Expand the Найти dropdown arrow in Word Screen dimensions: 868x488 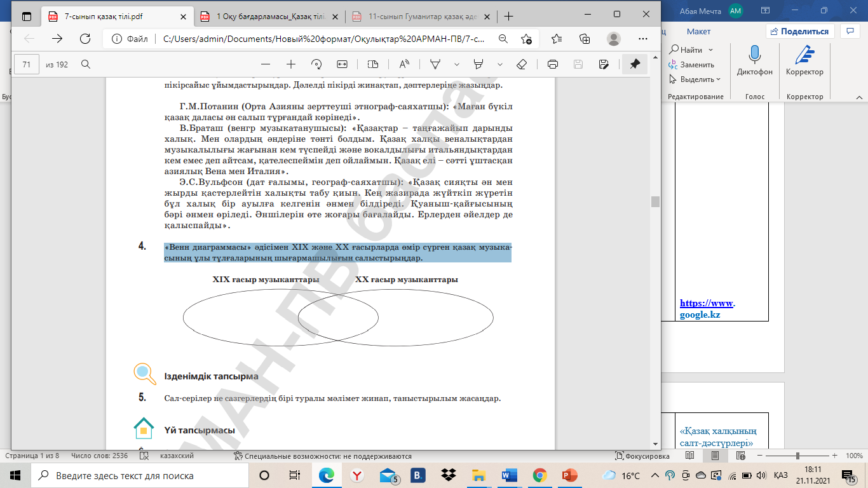coord(710,50)
